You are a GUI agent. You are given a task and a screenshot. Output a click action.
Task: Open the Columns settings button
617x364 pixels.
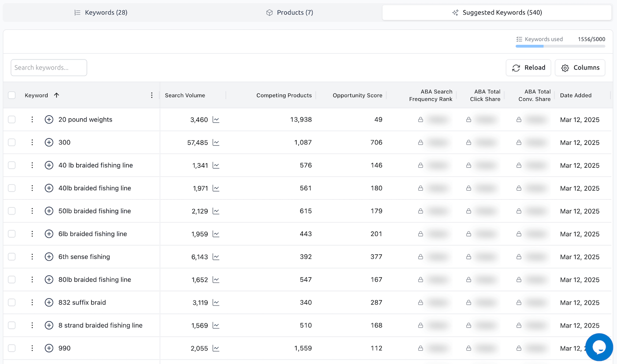(x=580, y=67)
